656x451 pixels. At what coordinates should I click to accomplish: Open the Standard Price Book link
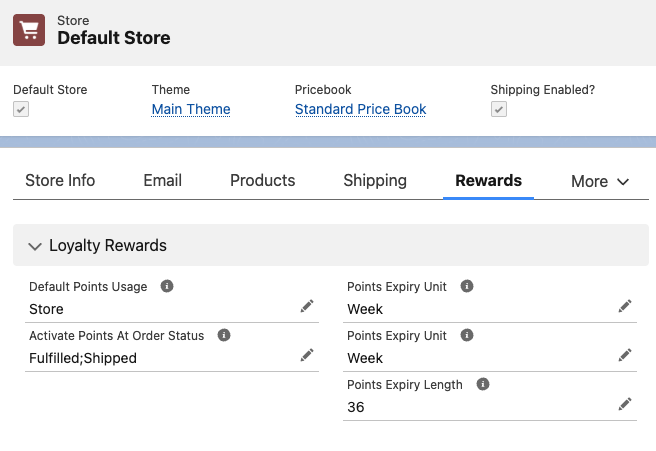point(360,109)
